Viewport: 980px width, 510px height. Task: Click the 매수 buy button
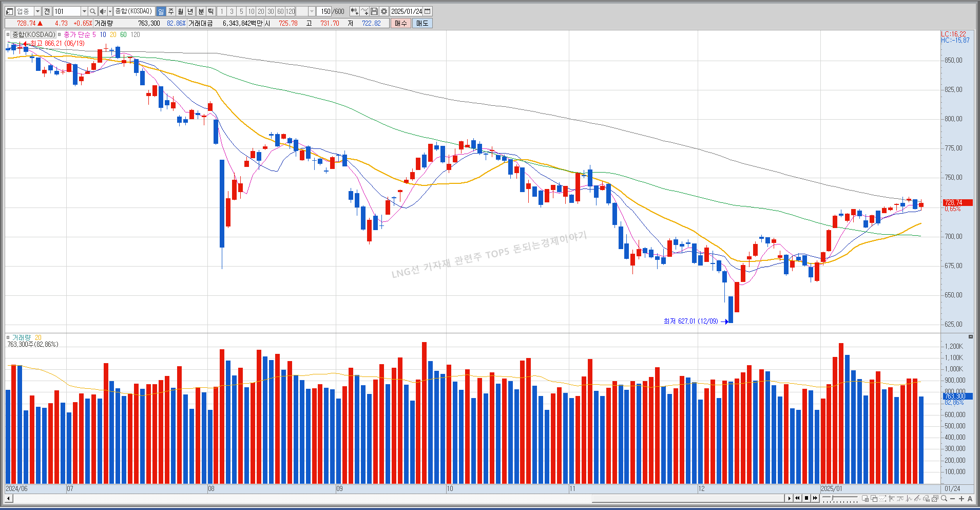coord(401,23)
